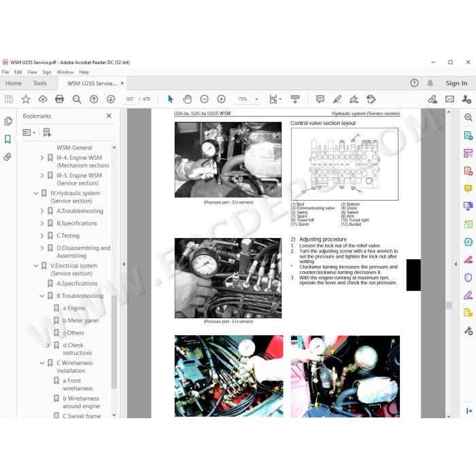
Task: Open the b Meter panel bookmark
Action: 81,320
